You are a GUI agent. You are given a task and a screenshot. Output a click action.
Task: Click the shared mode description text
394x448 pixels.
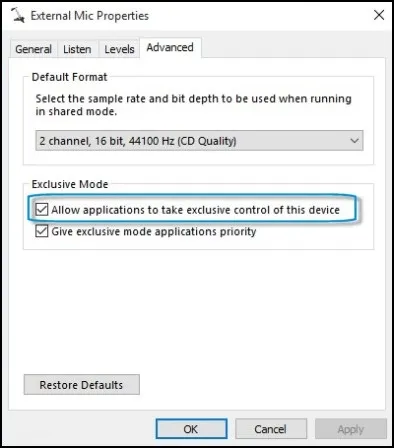point(193,105)
